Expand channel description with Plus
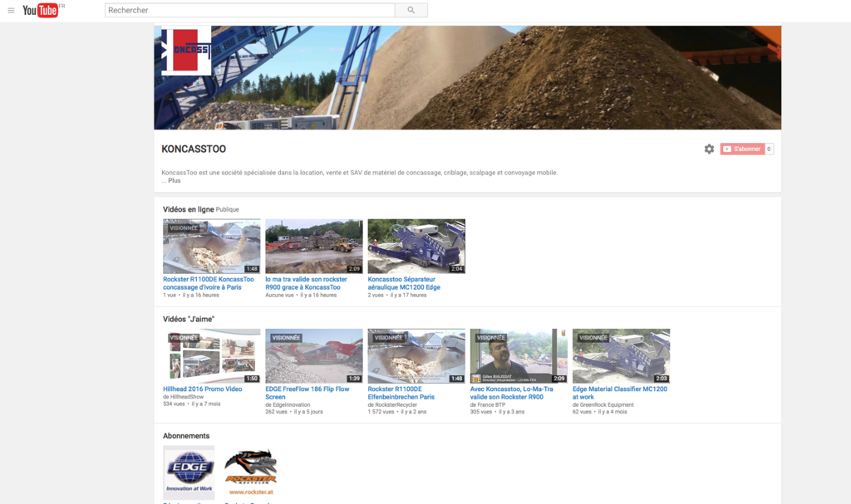The width and height of the screenshot is (851, 504). [x=174, y=180]
